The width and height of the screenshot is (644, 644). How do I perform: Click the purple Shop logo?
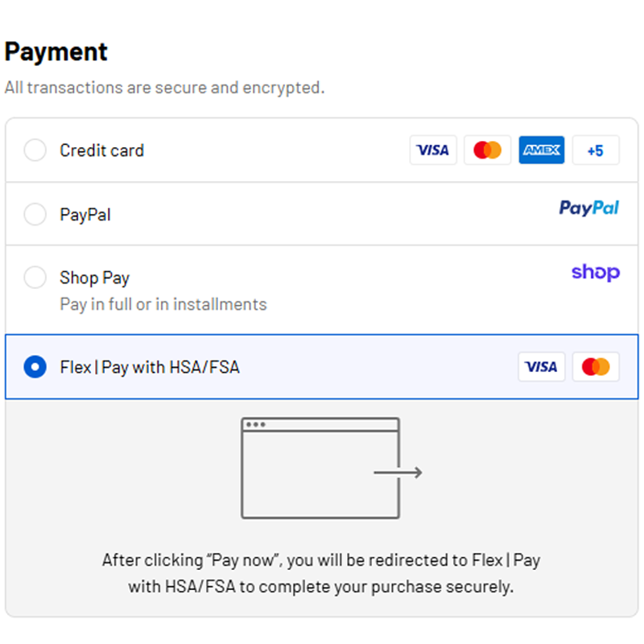tap(596, 272)
